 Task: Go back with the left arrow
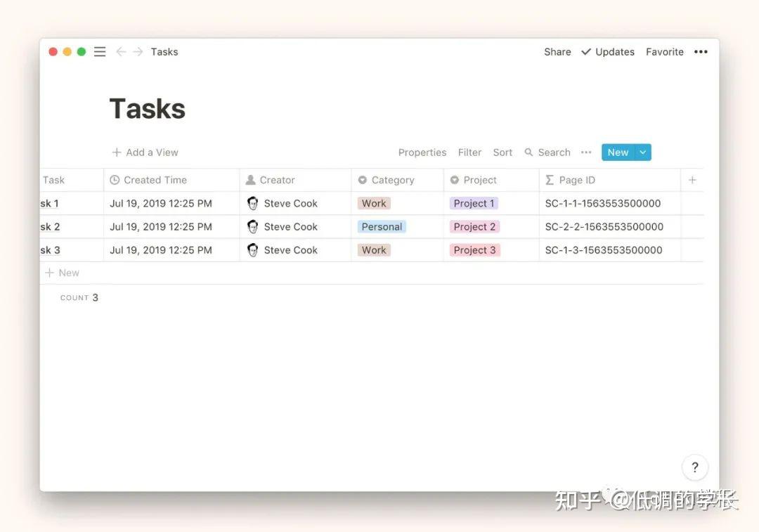coord(121,52)
